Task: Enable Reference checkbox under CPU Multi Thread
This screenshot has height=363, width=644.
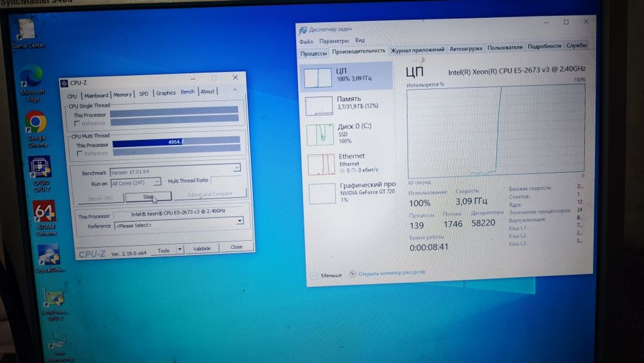Action: pos(79,153)
